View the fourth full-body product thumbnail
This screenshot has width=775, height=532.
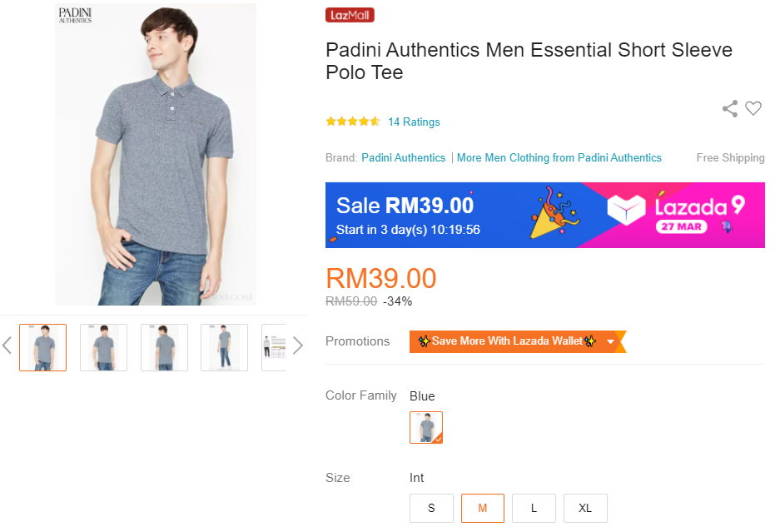click(224, 347)
